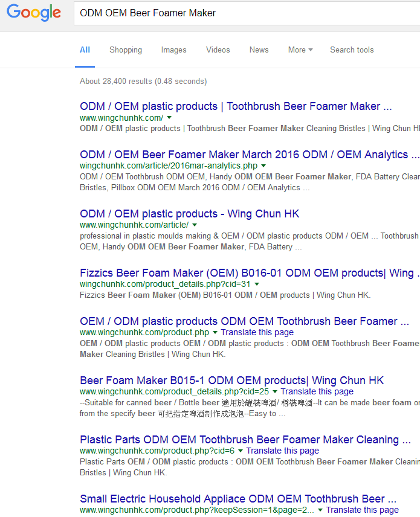The width and height of the screenshot is (420, 517).
Task: Click the green URL www.wingchunhk.com/product.php?cid=6
Action: pos(157,451)
